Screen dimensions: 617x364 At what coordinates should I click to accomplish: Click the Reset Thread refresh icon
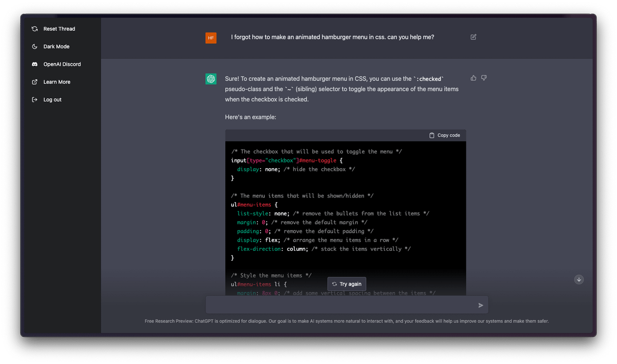34,29
